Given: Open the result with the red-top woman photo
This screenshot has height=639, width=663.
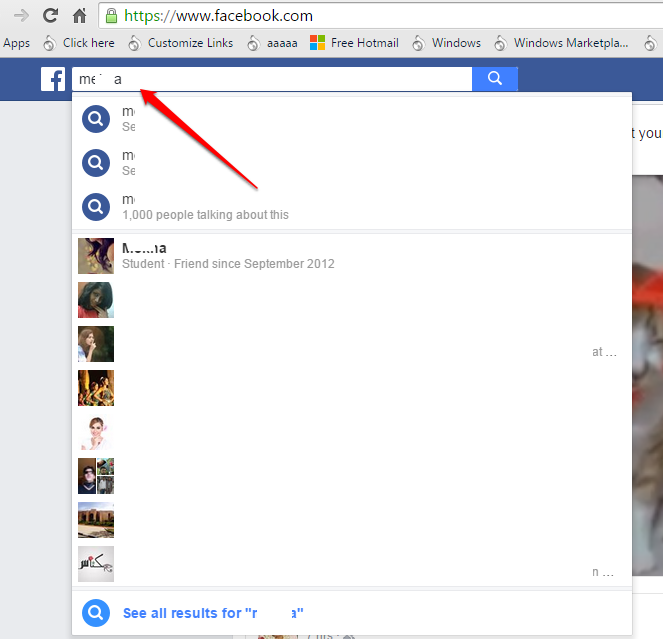Looking at the screenshot, I should tap(352, 300).
